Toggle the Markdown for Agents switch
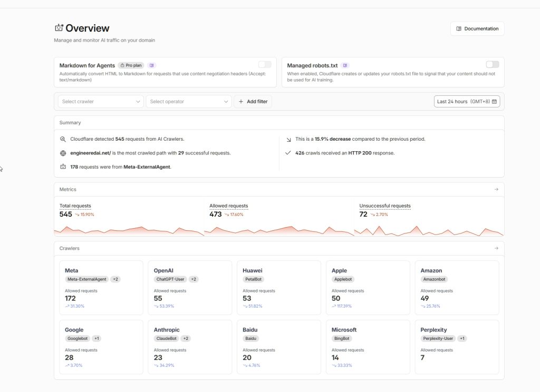540x392 pixels. coord(265,65)
